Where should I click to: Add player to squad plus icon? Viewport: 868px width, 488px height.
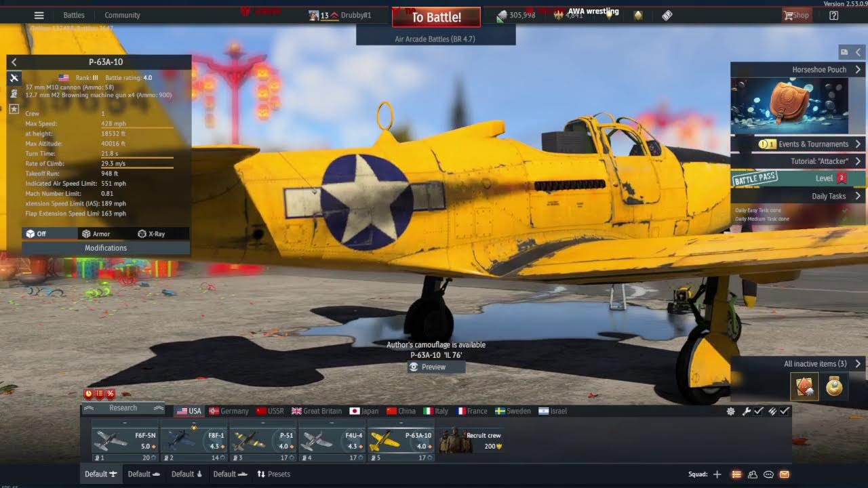[x=717, y=474]
